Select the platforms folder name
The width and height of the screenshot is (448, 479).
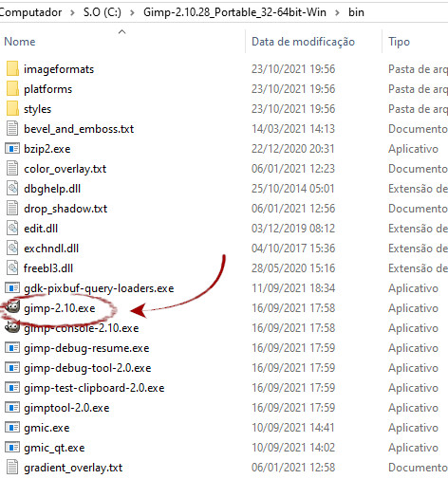[x=48, y=89]
